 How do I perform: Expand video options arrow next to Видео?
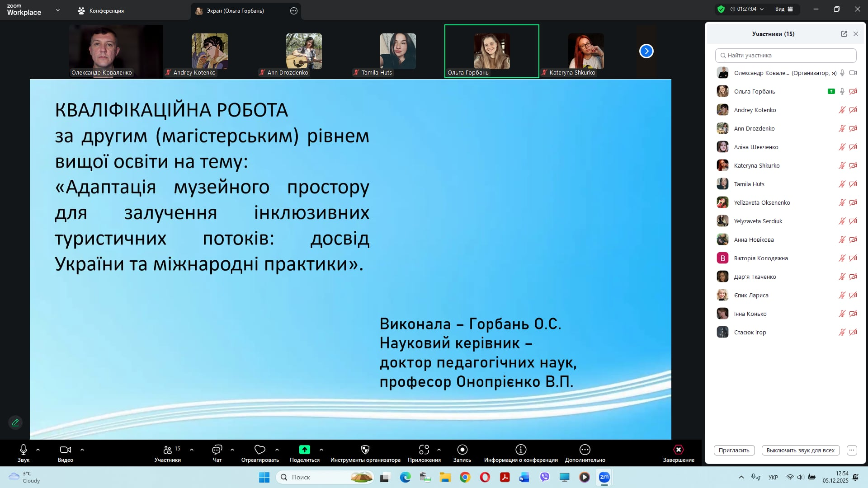pyautogui.click(x=82, y=450)
